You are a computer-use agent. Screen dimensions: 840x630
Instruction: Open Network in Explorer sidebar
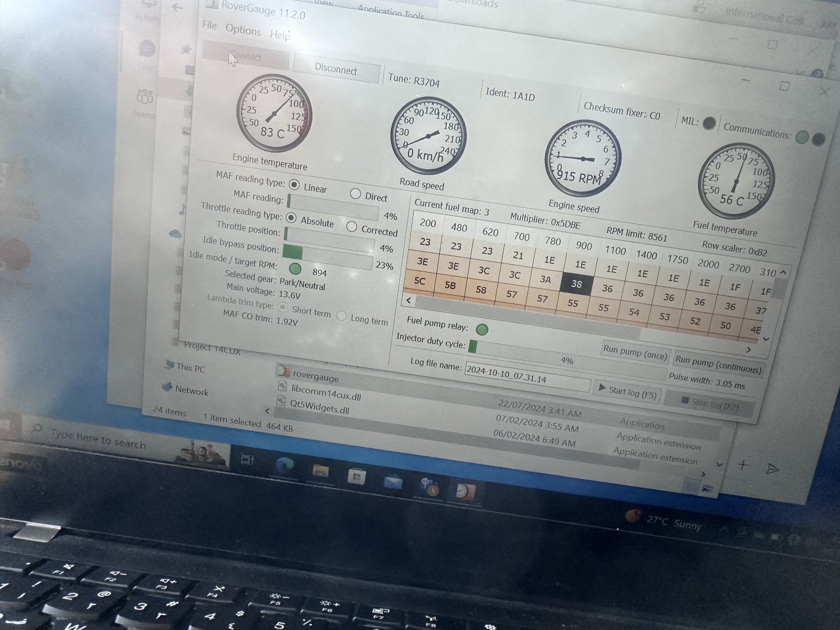tap(185, 390)
